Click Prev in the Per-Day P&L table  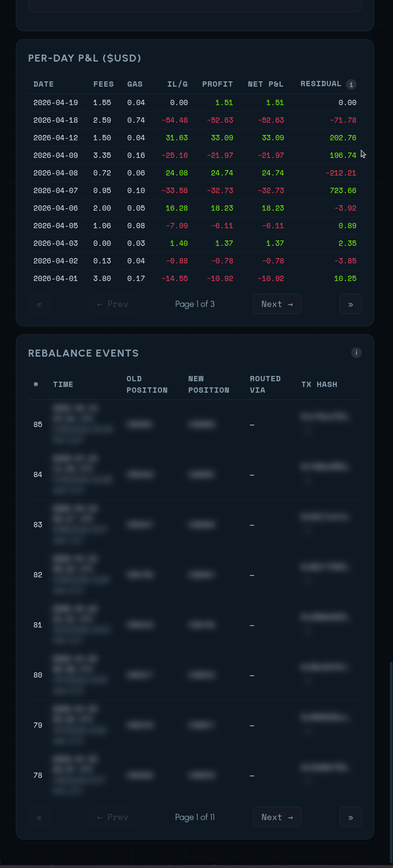coord(113,304)
